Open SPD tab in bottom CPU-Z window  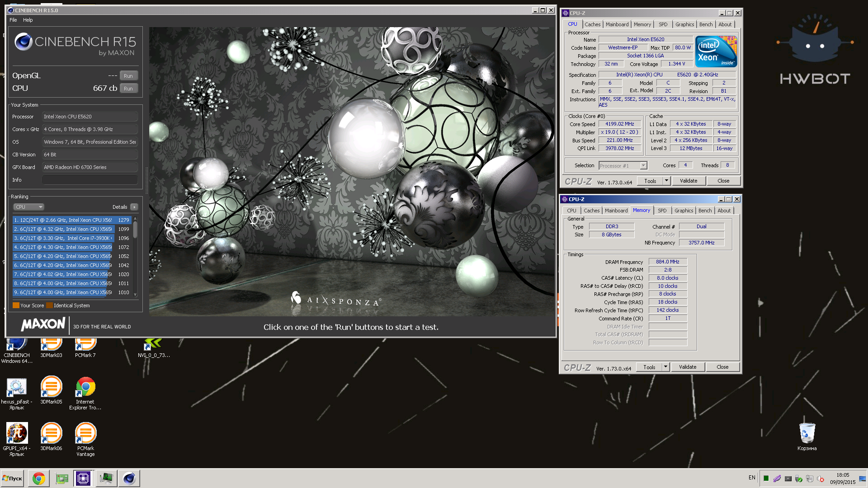[662, 211]
